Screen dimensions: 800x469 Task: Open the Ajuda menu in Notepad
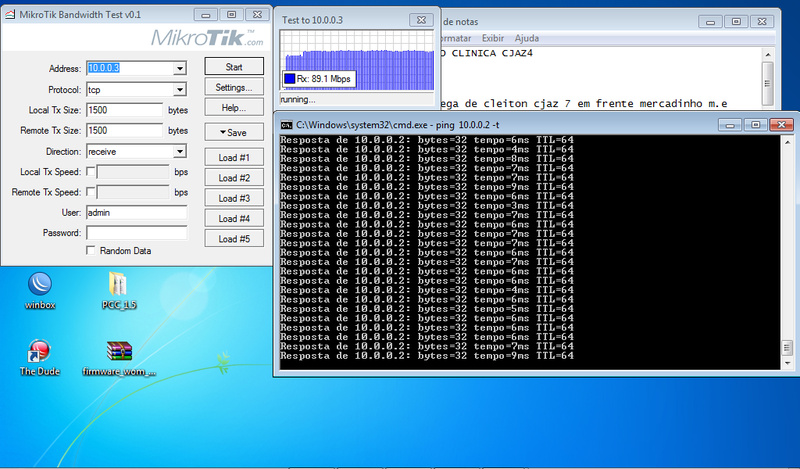[x=527, y=38]
